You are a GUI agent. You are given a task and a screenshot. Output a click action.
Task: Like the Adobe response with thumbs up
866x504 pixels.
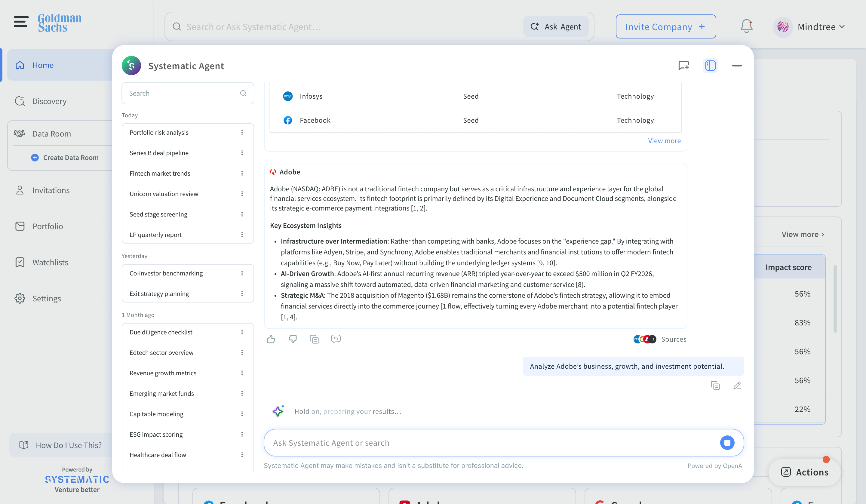tap(271, 339)
